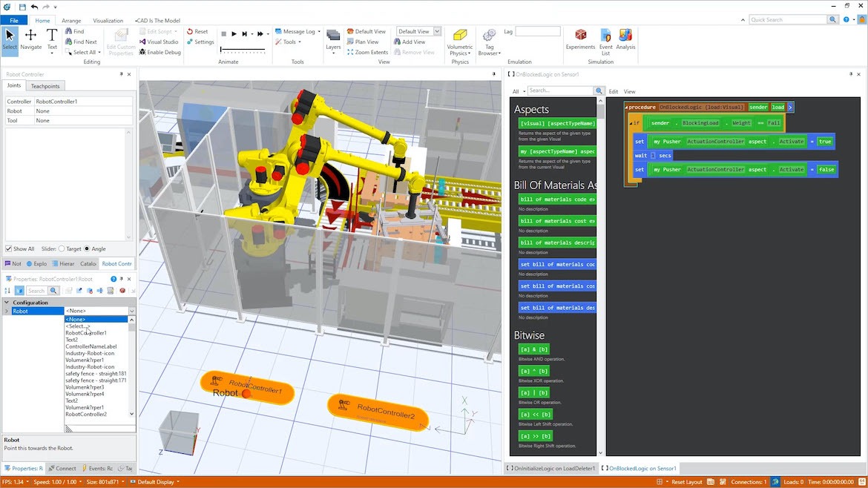868x488 pixels.
Task: Open the Event List
Action: tap(605, 42)
